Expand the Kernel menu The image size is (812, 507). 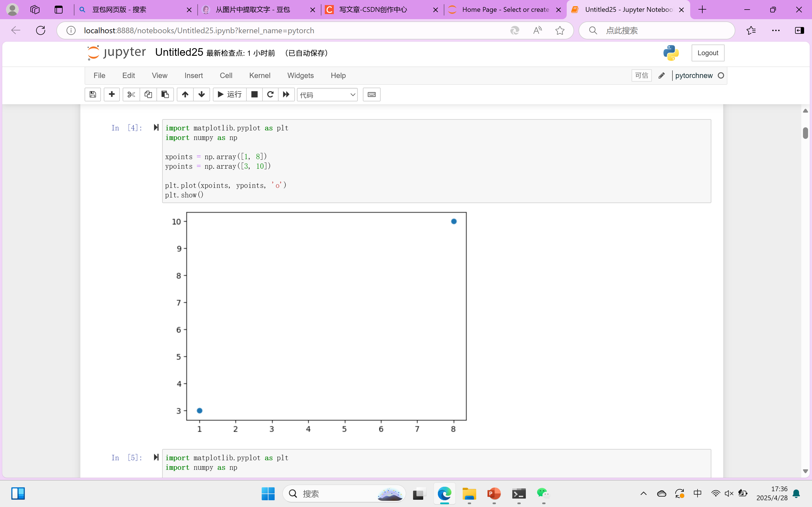(x=259, y=75)
